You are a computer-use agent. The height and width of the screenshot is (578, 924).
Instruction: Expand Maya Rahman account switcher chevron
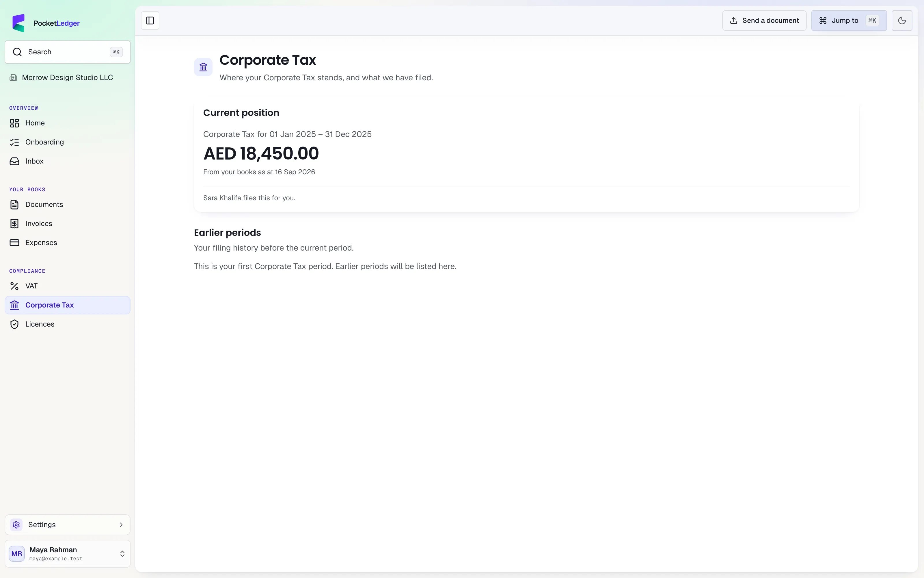pyautogui.click(x=122, y=554)
